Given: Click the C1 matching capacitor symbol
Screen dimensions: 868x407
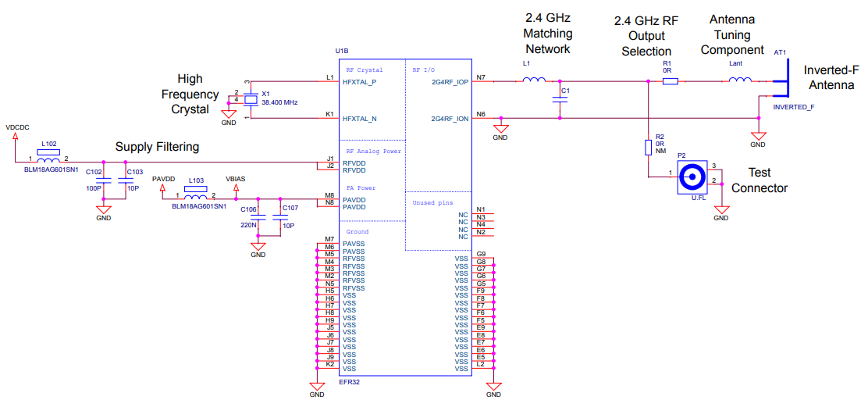Looking at the screenshot, I should click(560, 100).
